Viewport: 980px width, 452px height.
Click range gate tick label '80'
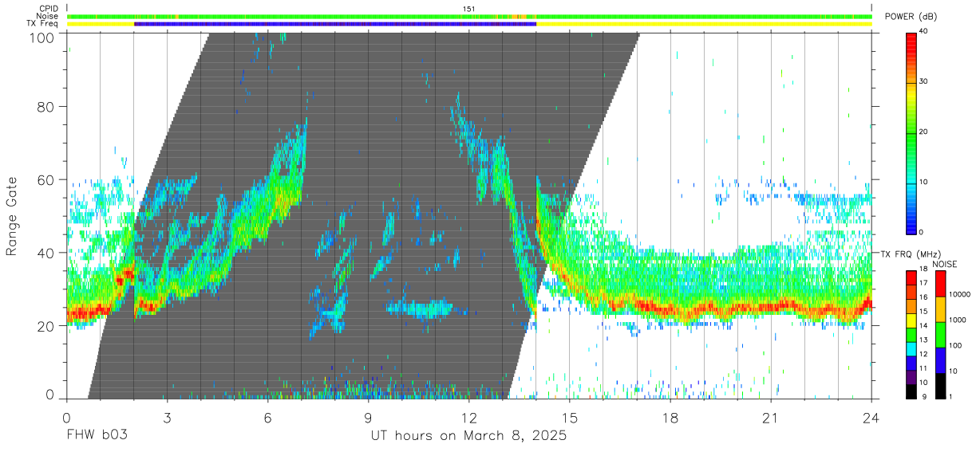tap(47, 106)
